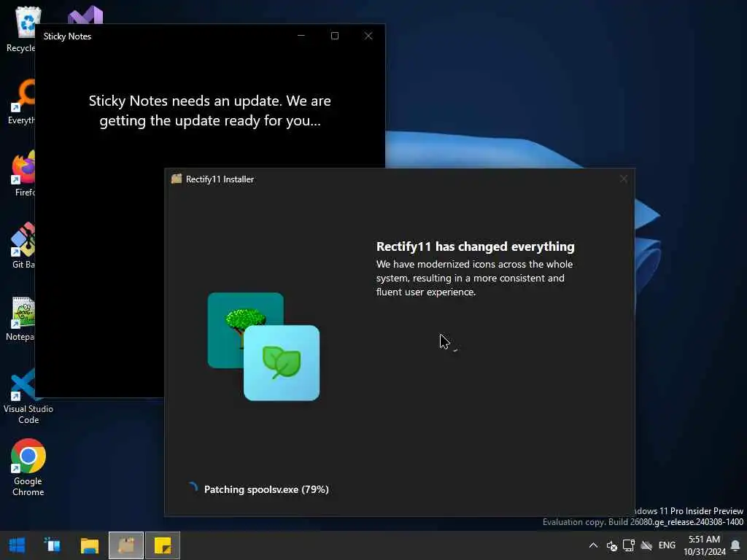The height and width of the screenshot is (560, 747).
Task: Open the clock showing 5:51 AM
Action: point(704,545)
